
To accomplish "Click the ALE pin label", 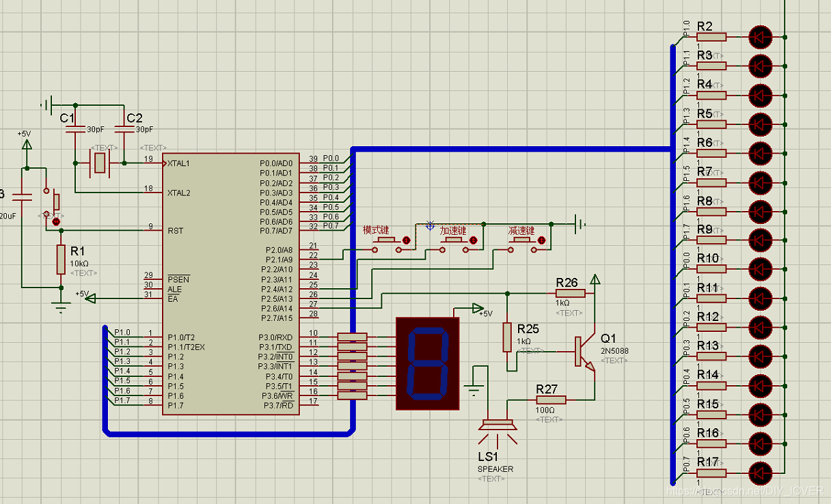I will click(x=175, y=289).
